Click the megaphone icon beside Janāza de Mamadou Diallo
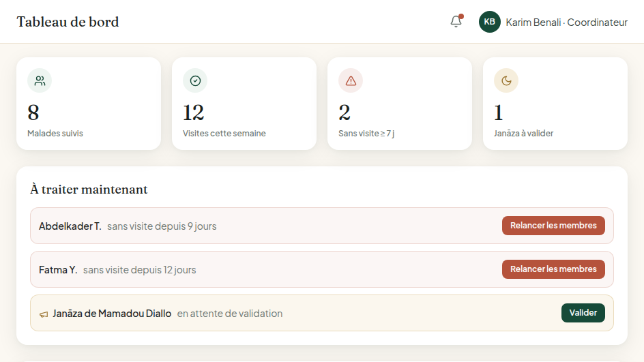 [x=44, y=314]
